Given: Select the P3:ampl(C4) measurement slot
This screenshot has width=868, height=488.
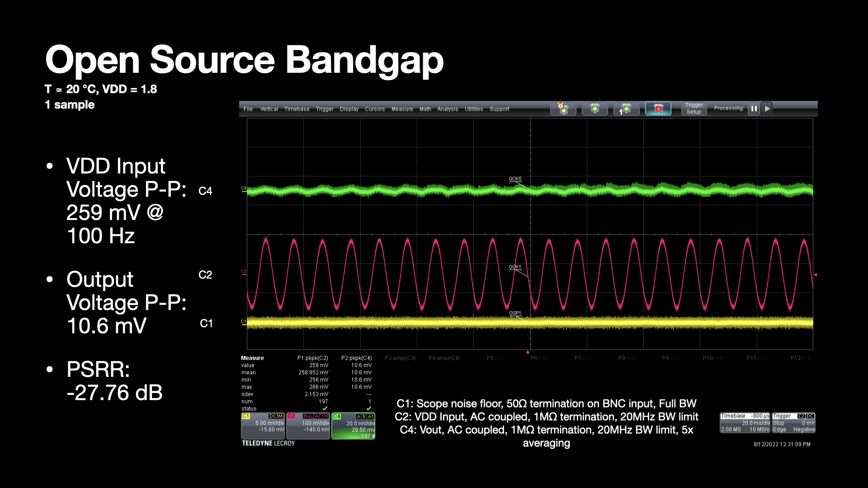Looking at the screenshot, I should [400, 358].
